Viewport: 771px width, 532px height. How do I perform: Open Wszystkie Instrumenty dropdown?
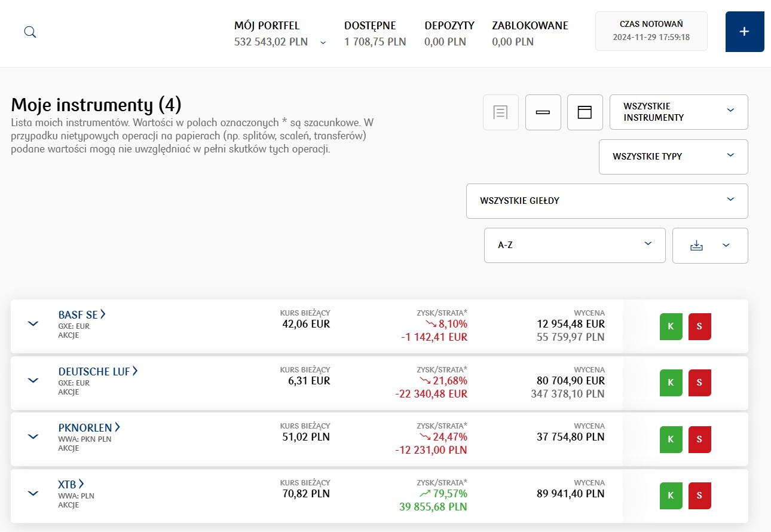point(678,112)
